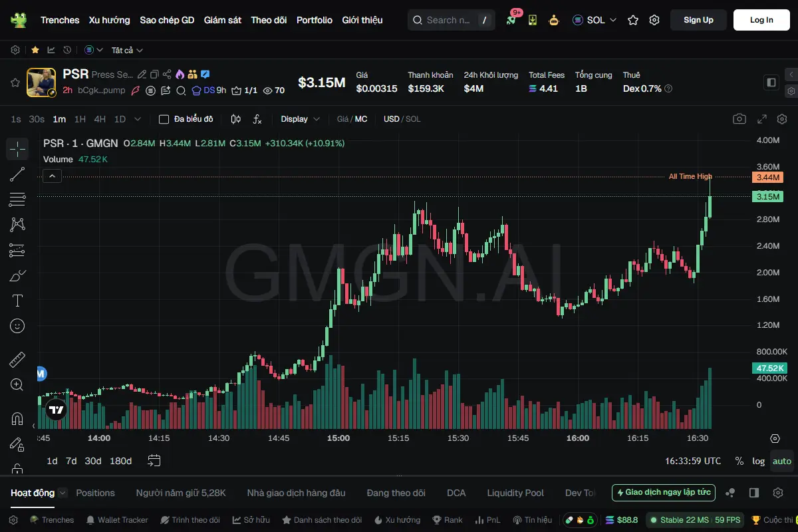Viewport: 798px width, 532px height.
Task: Open the indicators fx menu
Action: pyautogui.click(x=258, y=119)
